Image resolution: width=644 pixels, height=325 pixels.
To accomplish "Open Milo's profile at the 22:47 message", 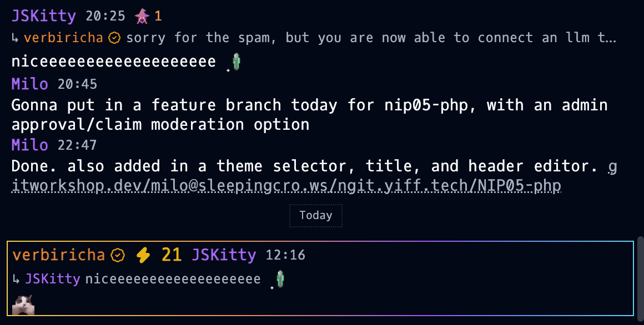I will pyautogui.click(x=29, y=145).
